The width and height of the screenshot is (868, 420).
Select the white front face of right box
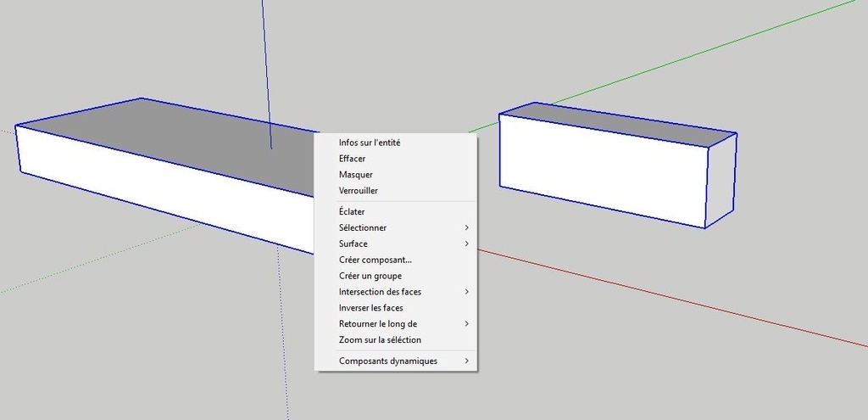coord(602,170)
